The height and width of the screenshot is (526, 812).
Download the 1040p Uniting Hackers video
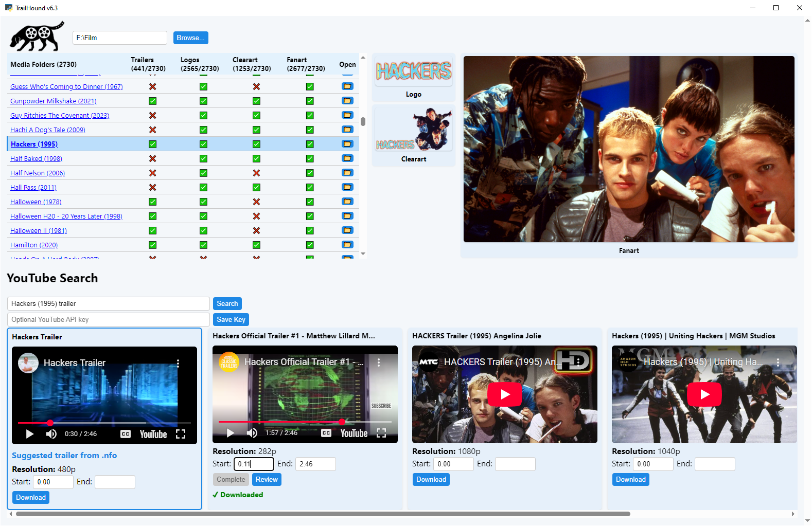coord(631,479)
